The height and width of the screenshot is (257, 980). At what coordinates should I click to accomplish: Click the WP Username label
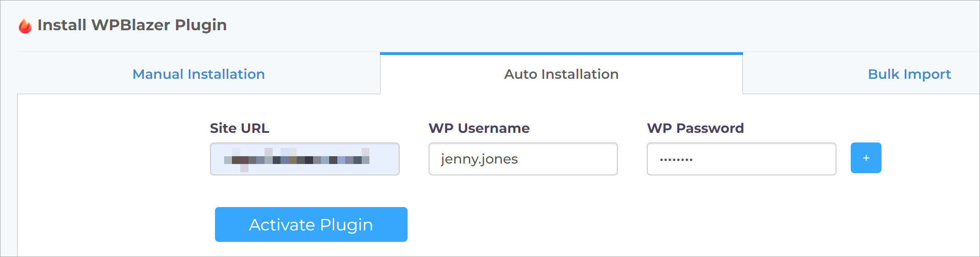(x=479, y=128)
